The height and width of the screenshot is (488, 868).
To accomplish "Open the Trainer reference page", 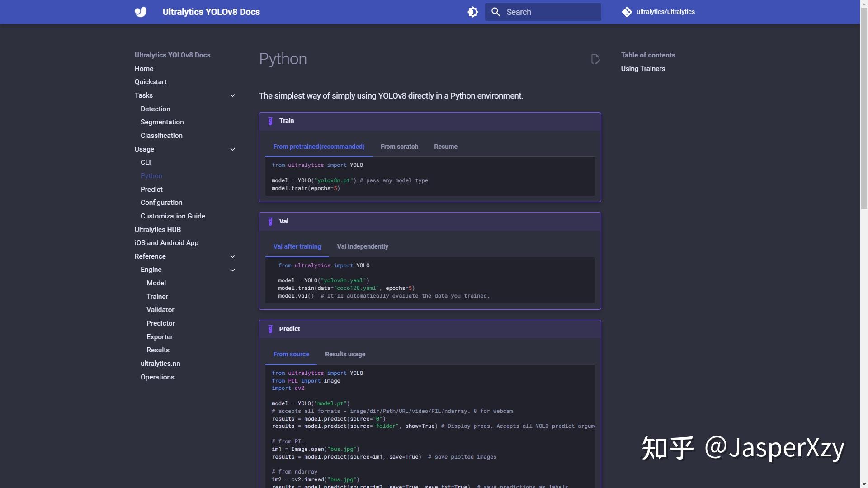I will click(x=157, y=297).
